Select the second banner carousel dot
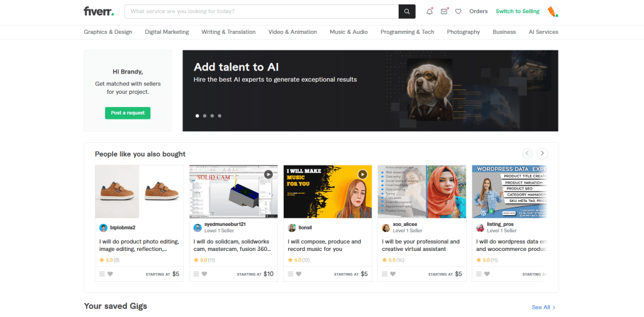Viewport: 644px width, 317px height. pos(205,116)
